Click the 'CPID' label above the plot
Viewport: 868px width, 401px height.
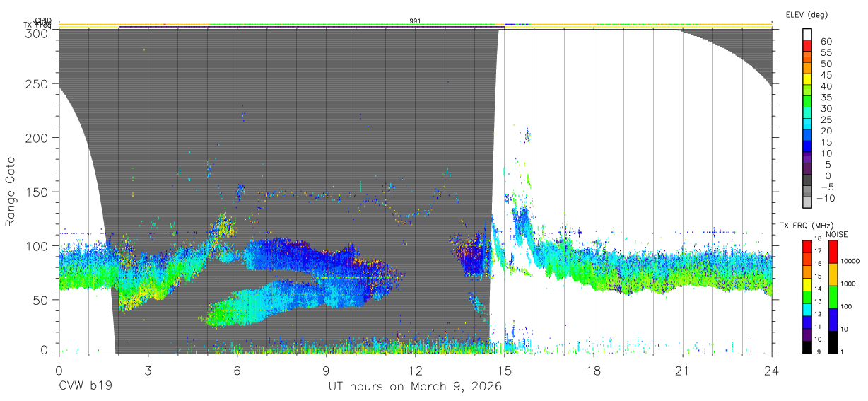(43, 21)
